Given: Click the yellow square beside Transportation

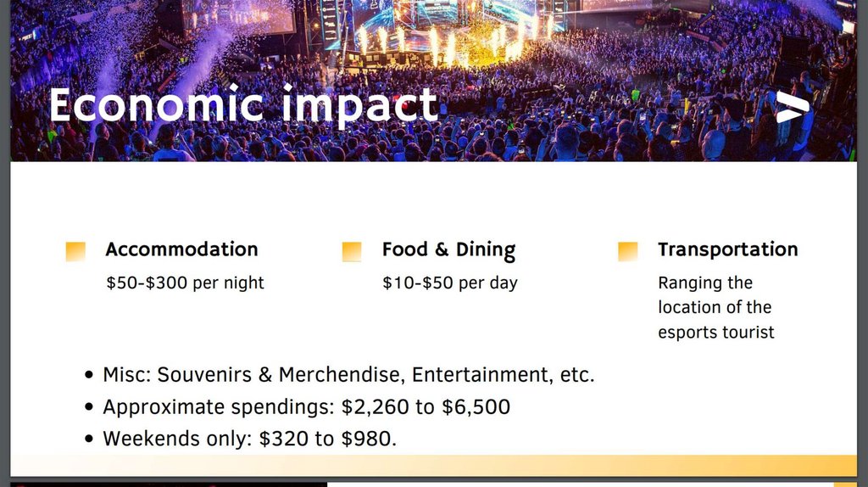Looking at the screenshot, I should [x=628, y=251].
